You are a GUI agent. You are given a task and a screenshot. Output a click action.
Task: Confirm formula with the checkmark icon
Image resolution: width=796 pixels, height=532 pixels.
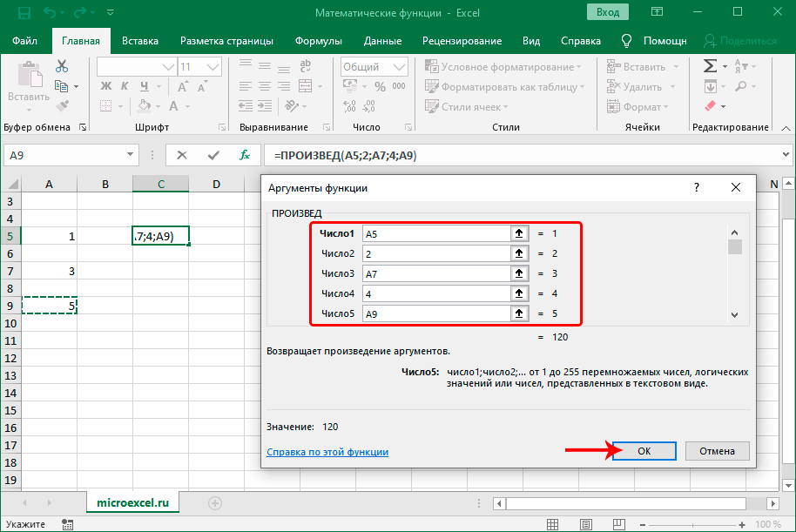point(213,155)
